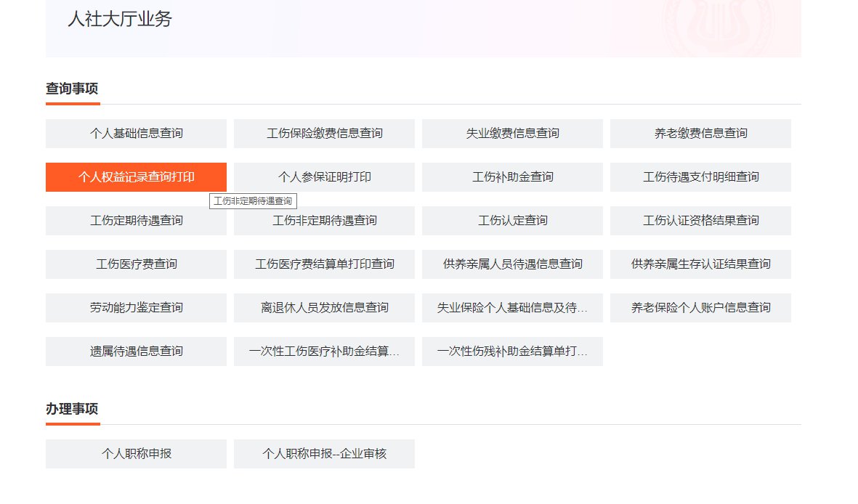Open 个人职称申报--企业审核
858x504 pixels.
(x=324, y=454)
